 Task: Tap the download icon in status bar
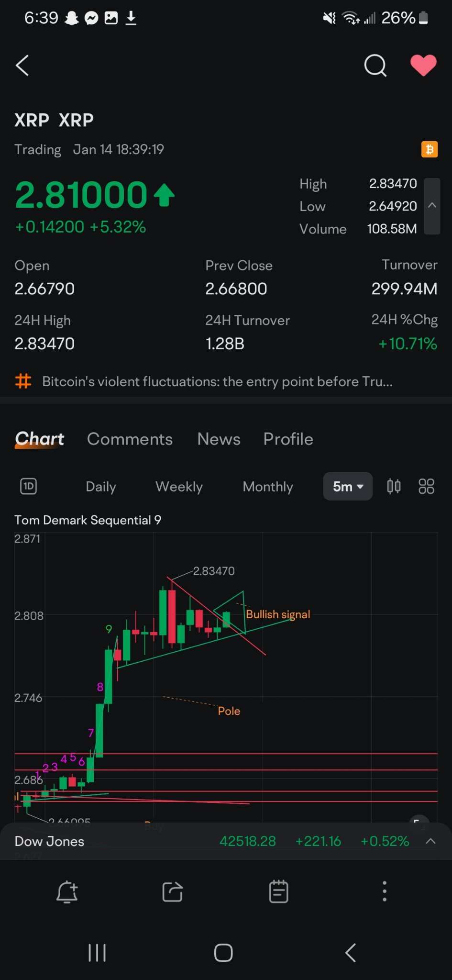pyautogui.click(x=131, y=18)
